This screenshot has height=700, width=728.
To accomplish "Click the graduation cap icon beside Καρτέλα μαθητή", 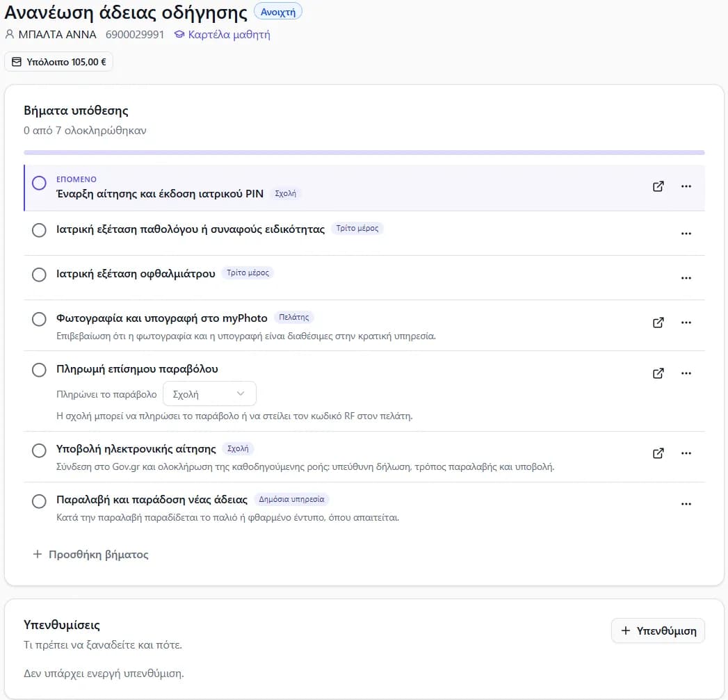I will pos(179,34).
